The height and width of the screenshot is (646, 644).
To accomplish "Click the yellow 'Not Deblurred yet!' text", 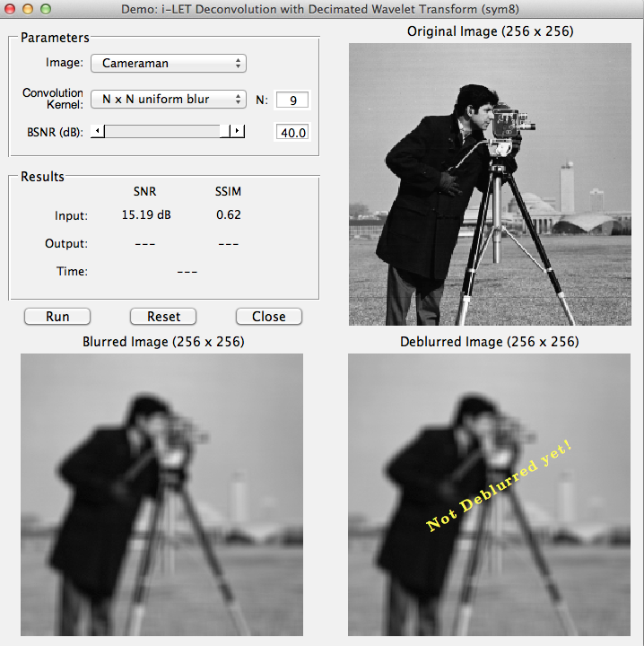I will point(499,484).
